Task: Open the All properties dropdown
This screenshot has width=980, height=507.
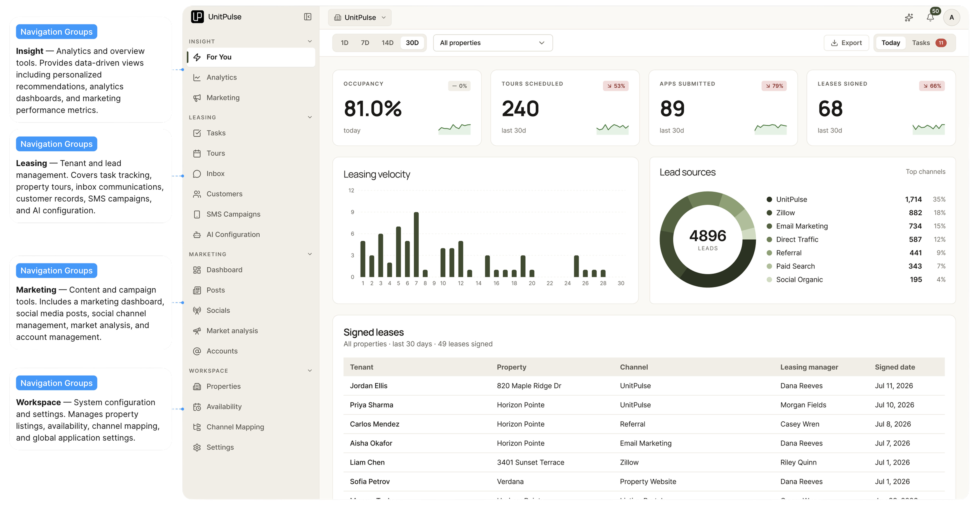Action: pyautogui.click(x=493, y=43)
